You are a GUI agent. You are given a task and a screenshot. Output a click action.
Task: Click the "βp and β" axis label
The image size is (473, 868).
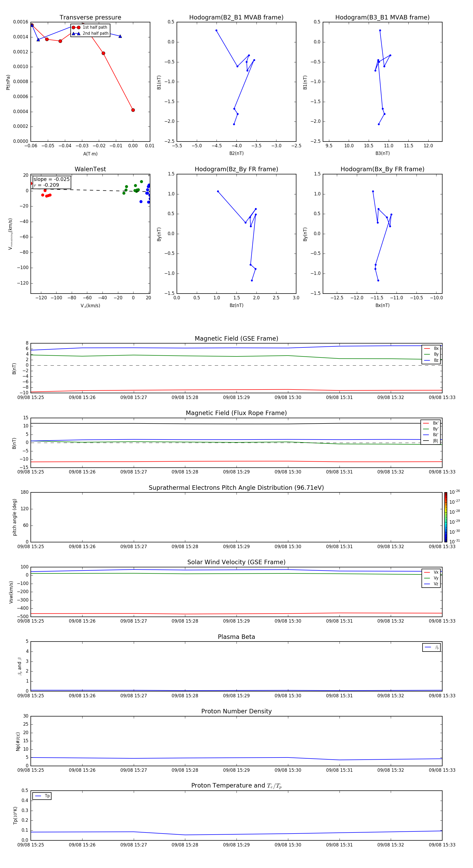click(19, 666)
